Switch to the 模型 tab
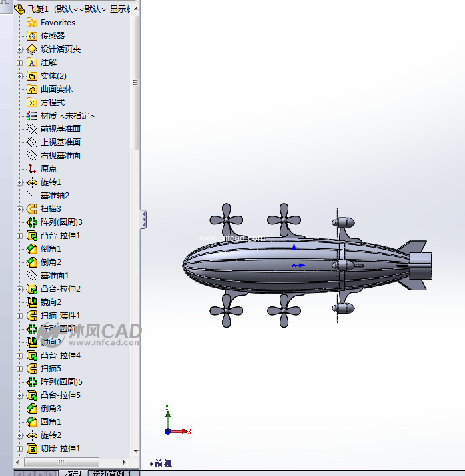The image size is (465, 476). coord(73,473)
